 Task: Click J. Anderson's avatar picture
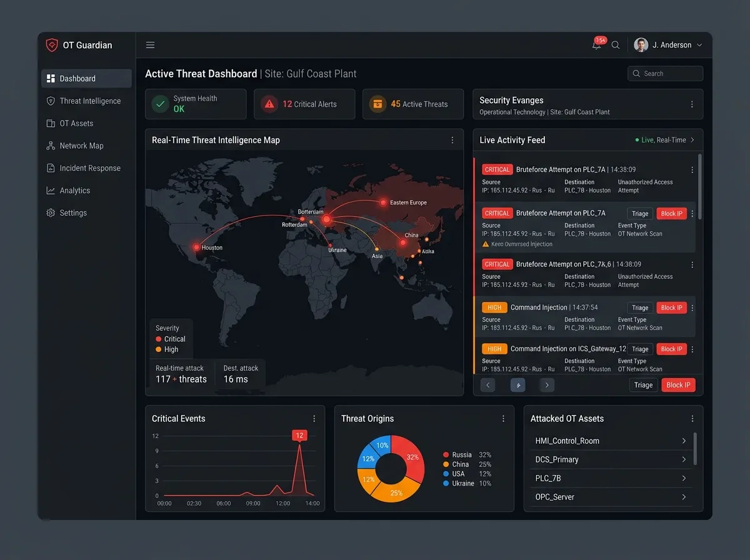(641, 45)
